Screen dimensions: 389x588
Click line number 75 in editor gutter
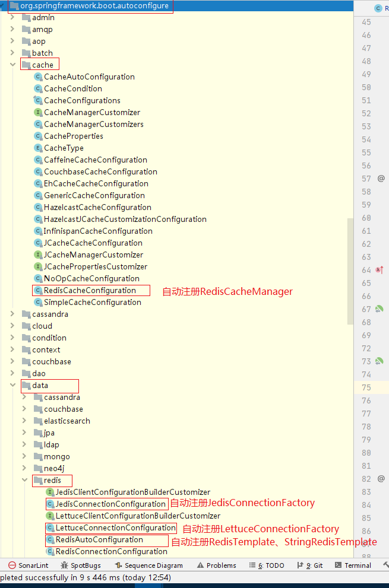366,387
